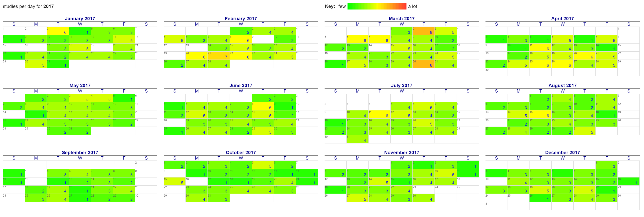This screenshot has height=217, width=644.
Task: Click June 8 cell showing 6 studies
Action: click(x=263, y=106)
